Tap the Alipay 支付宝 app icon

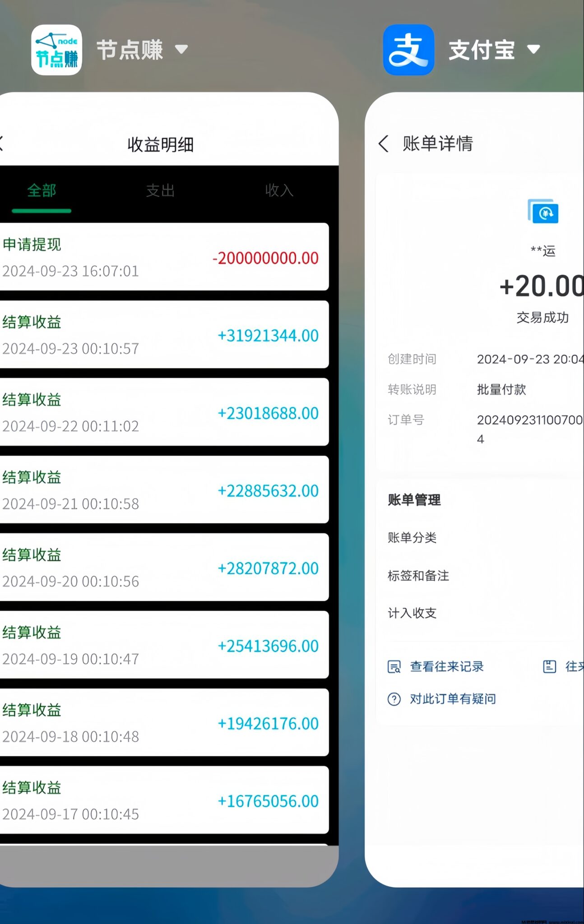408,50
